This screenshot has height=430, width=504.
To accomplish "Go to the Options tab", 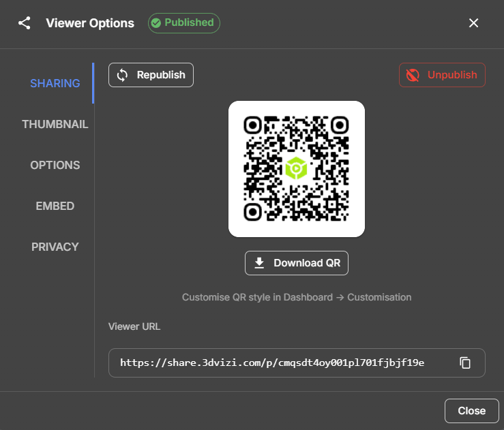I will coord(55,165).
